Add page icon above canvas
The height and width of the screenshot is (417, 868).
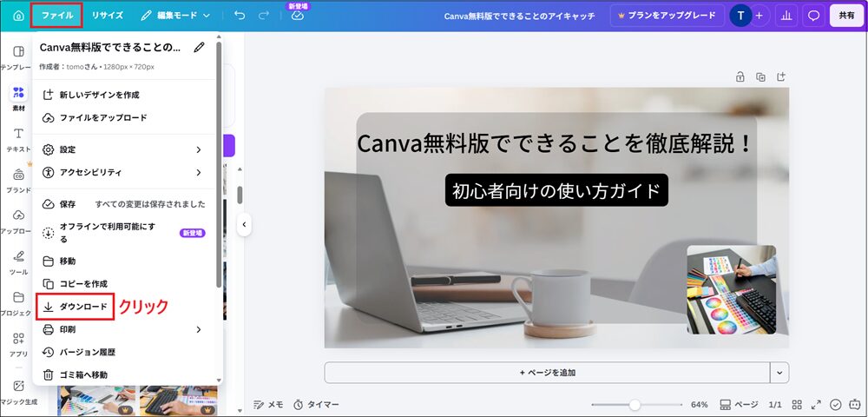point(781,77)
